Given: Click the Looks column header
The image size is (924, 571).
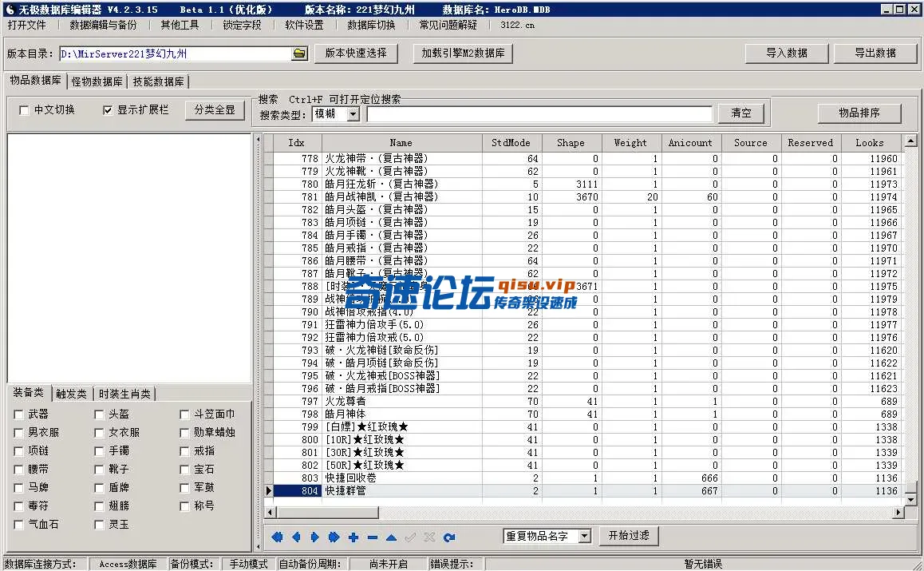Looking at the screenshot, I should 870,143.
